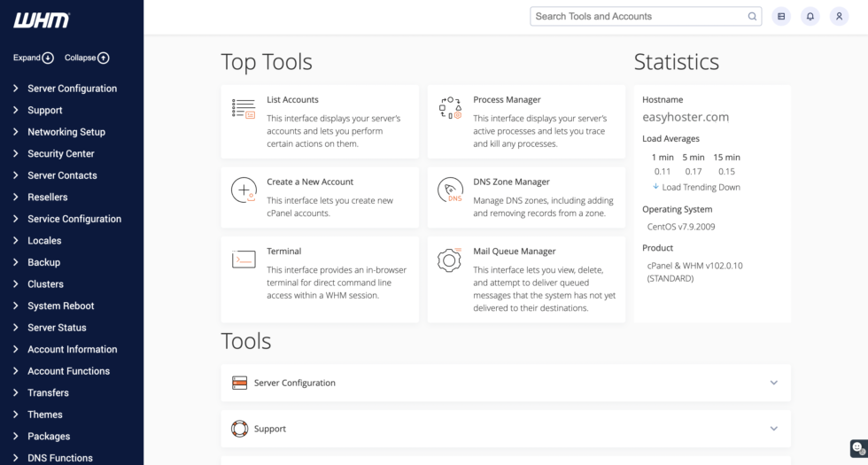Click the user account icon in header
Viewport: 868px width, 465px height.
click(839, 16)
